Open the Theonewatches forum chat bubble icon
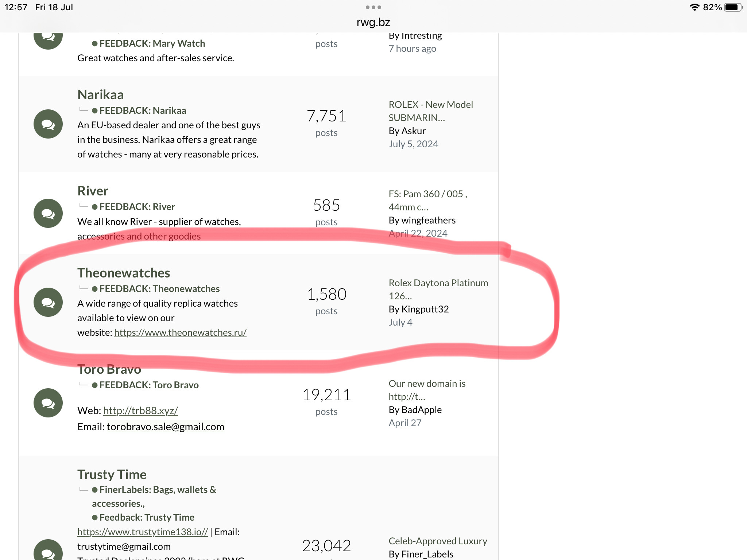The width and height of the screenshot is (747, 560). 48,302
